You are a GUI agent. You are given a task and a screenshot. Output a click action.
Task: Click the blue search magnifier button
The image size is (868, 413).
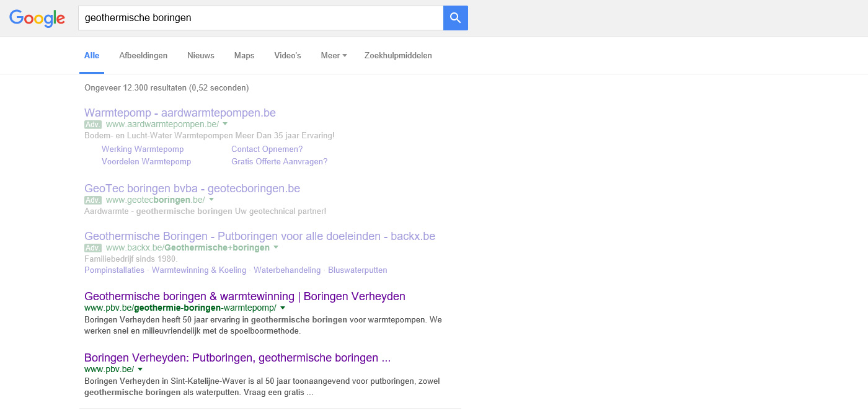coord(456,18)
